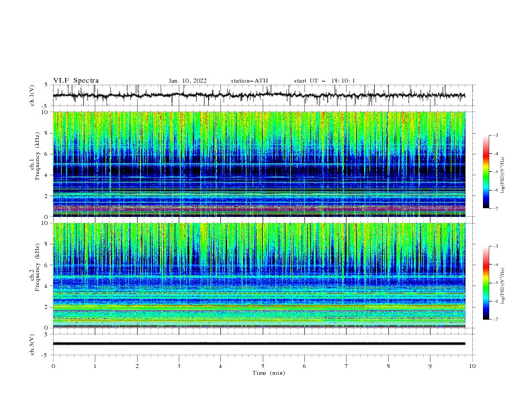The width and height of the screenshot is (532, 411).
Task: Click the upper PSD color bar
Action: 486,172
